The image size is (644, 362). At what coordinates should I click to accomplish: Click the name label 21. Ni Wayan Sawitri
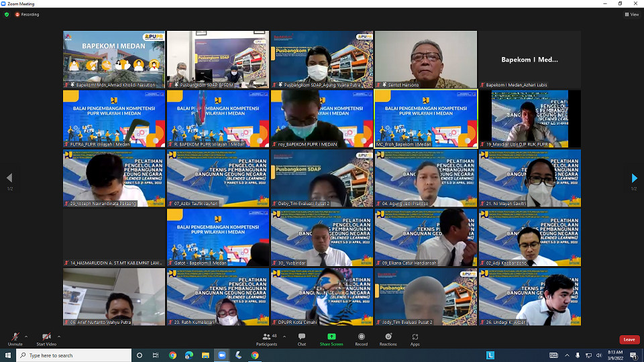click(x=506, y=204)
